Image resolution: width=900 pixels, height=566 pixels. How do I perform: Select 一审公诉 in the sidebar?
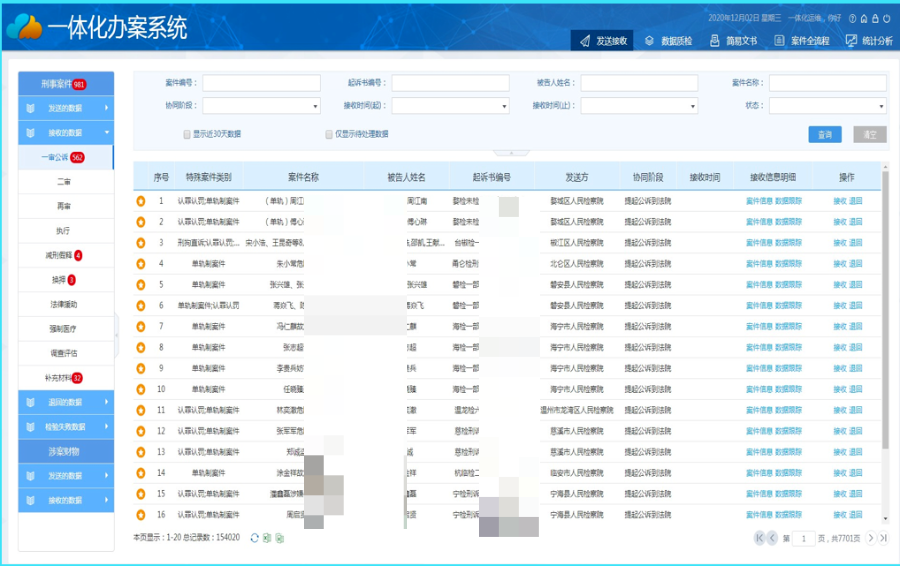[65, 157]
